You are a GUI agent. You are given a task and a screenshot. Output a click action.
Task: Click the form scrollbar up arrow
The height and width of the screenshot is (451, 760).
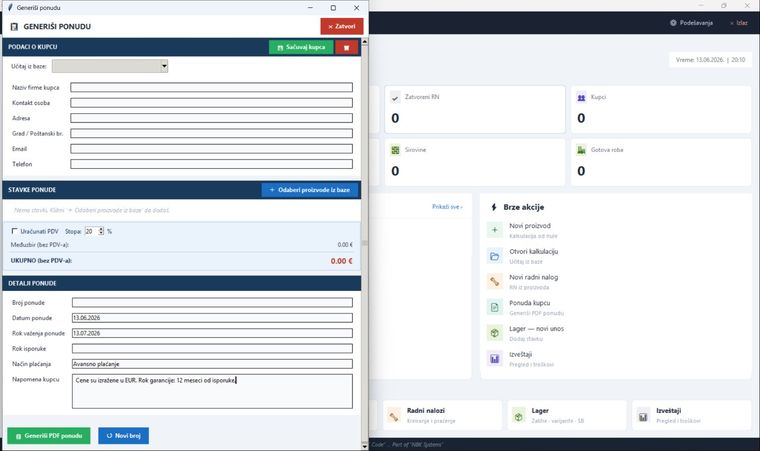[x=364, y=42]
